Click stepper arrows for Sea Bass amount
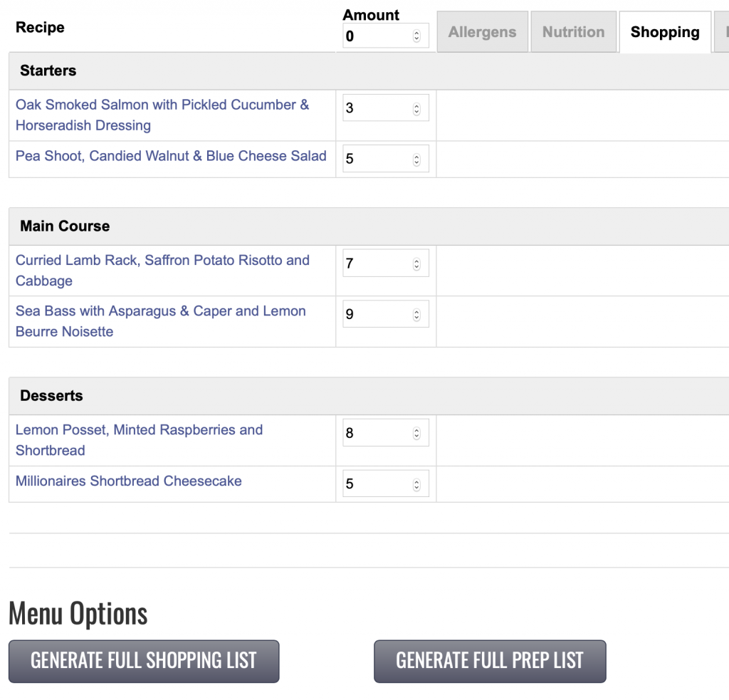 tap(416, 315)
